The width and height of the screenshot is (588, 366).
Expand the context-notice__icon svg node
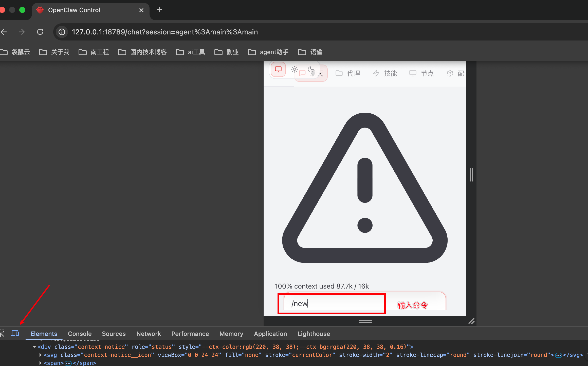(x=40, y=355)
